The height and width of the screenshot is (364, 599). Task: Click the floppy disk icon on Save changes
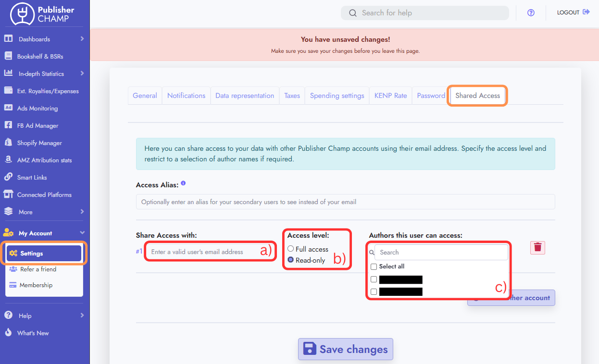point(310,349)
